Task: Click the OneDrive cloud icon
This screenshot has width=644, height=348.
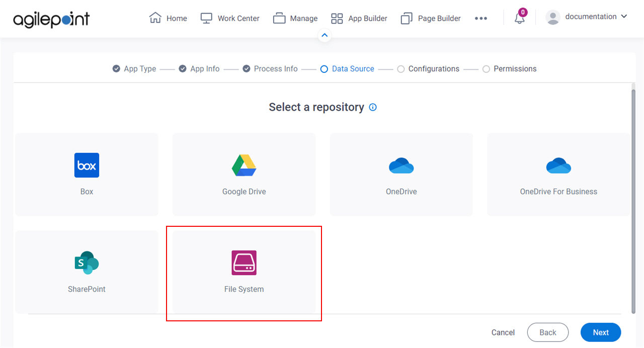Action: point(401,165)
